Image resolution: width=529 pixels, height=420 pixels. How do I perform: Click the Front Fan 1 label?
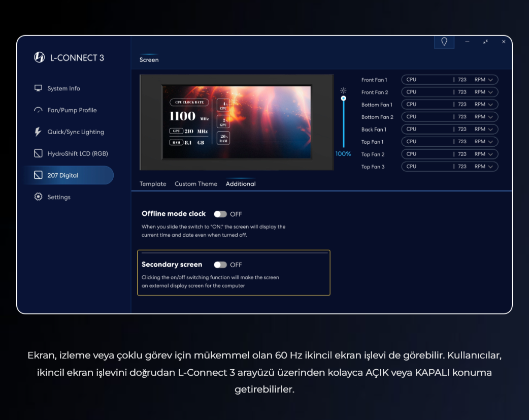(374, 80)
